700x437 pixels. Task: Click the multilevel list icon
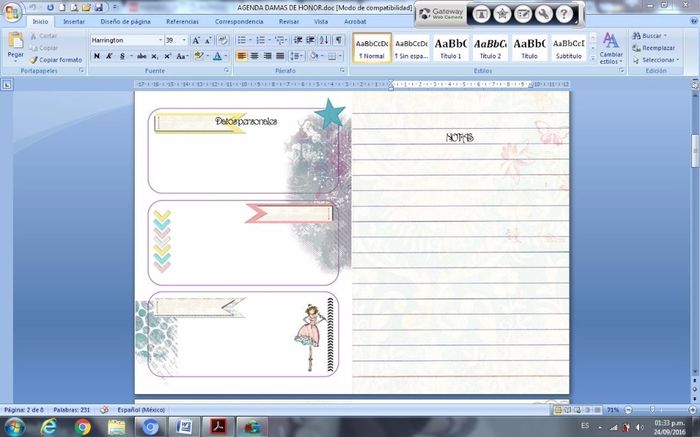(279, 40)
